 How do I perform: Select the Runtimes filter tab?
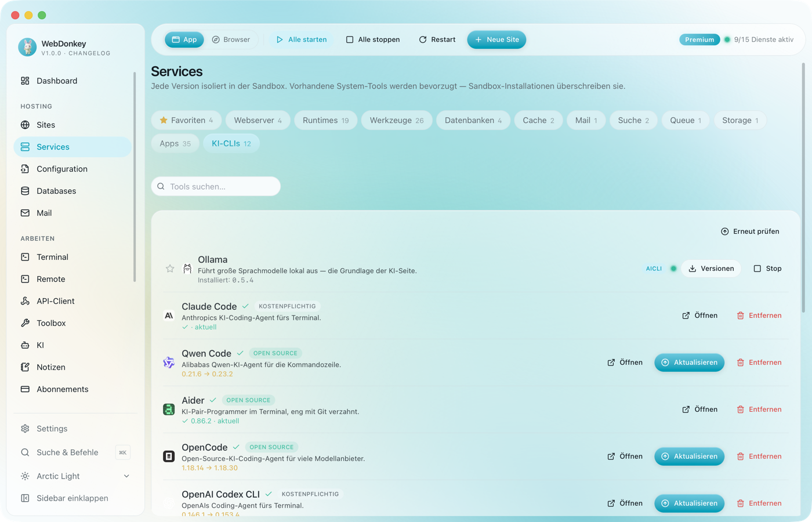coord(326,120)
